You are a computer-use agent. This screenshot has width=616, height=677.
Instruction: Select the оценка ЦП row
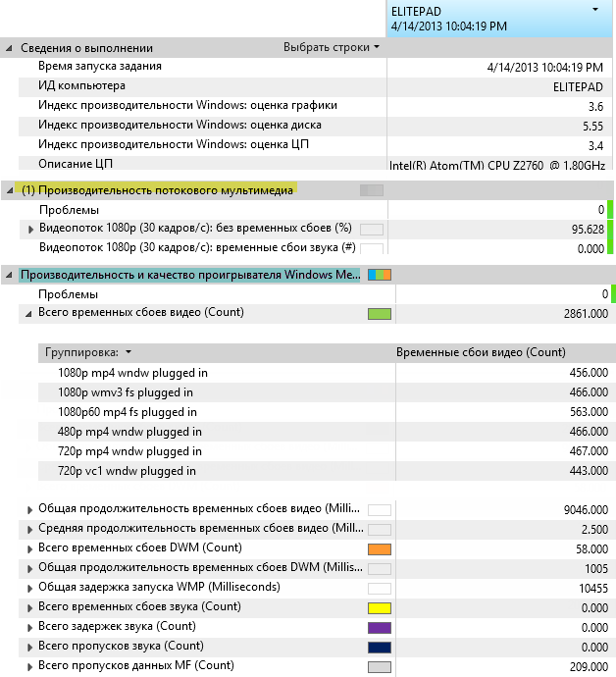click(x=315, y=145)
